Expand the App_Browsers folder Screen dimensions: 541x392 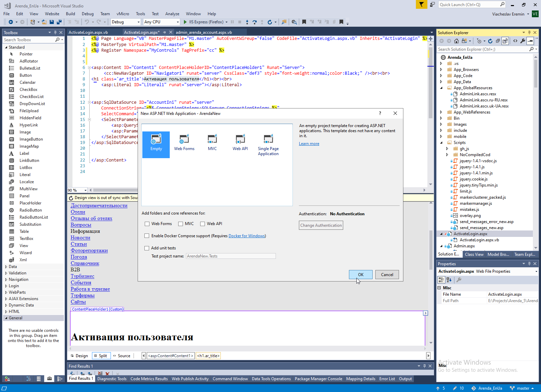point(441,70)
